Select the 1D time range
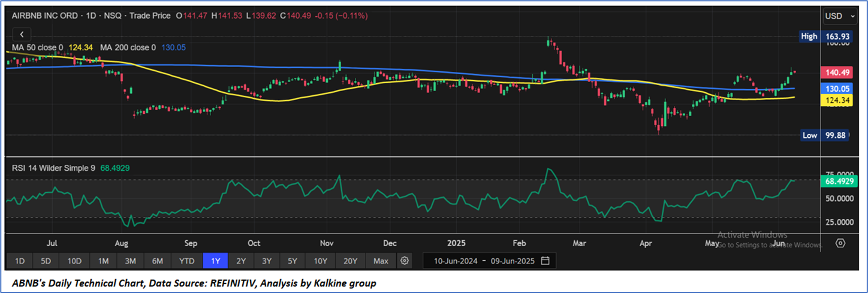868x293 pixels. click(x=20, y=261)
